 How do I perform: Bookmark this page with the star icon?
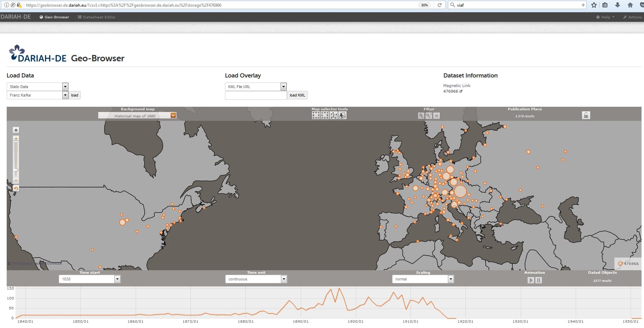[x=594, y=5]
